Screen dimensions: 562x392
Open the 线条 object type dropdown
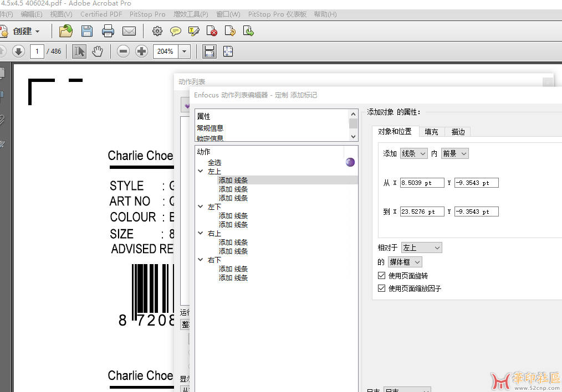(x=413, y=153)
